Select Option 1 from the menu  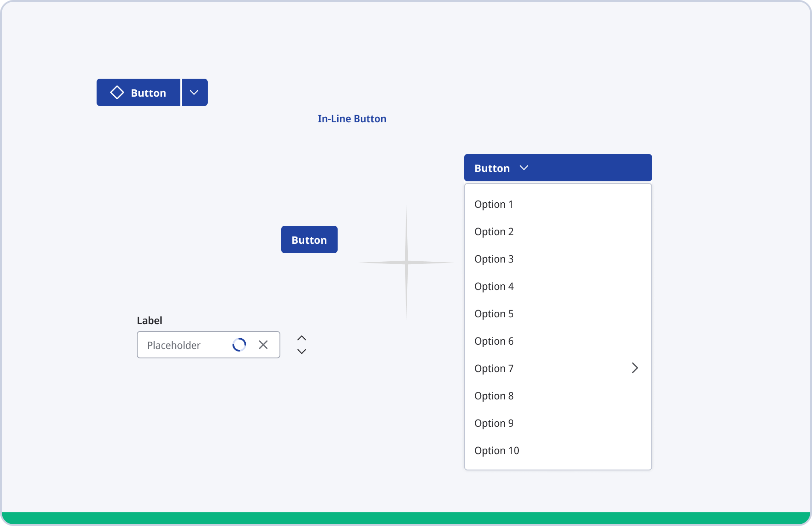pos(494,204)
